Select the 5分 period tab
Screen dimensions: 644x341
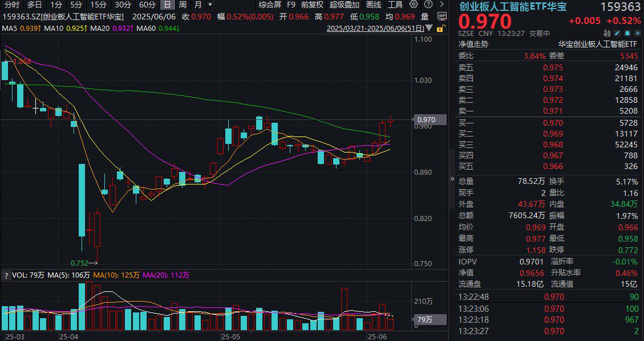[x=76, y=5]
